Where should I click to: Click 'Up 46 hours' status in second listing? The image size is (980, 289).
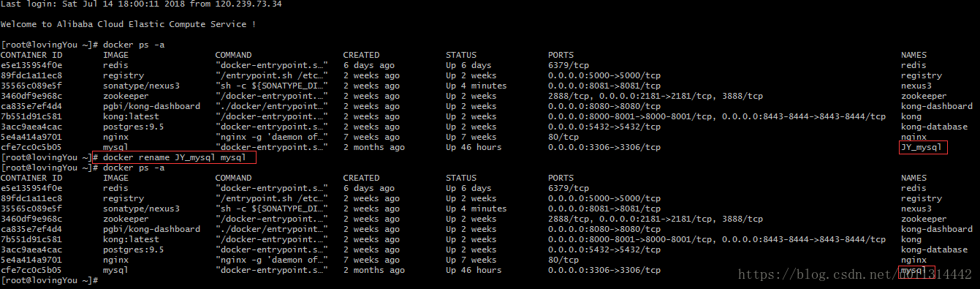(x=474, y=271)
